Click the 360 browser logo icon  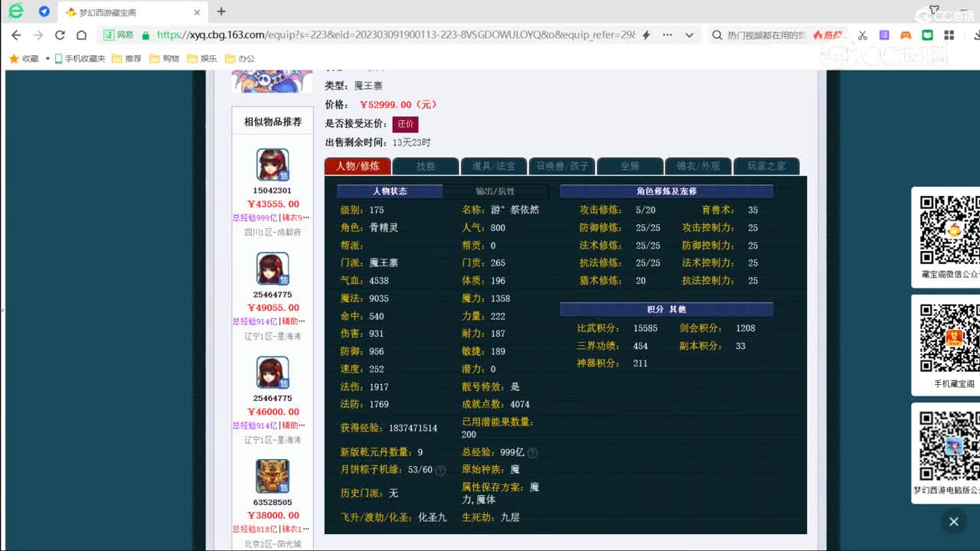(x=15, y=11)
